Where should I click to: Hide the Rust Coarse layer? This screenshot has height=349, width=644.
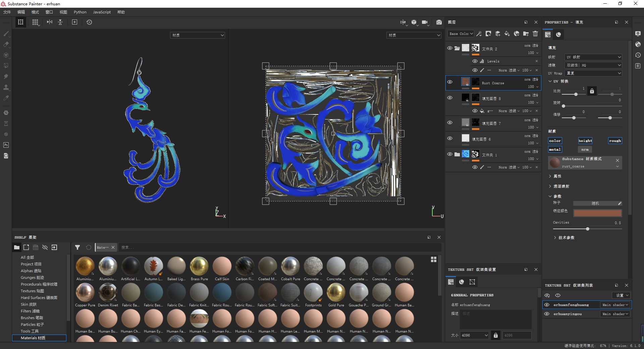tap(450, 82)
